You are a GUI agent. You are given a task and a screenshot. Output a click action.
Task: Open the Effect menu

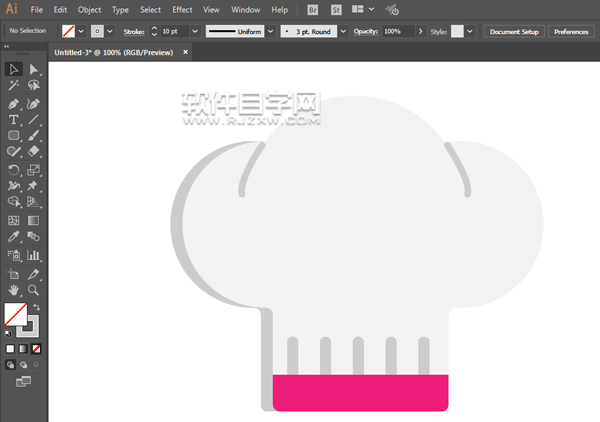click(x=182, y=9)
